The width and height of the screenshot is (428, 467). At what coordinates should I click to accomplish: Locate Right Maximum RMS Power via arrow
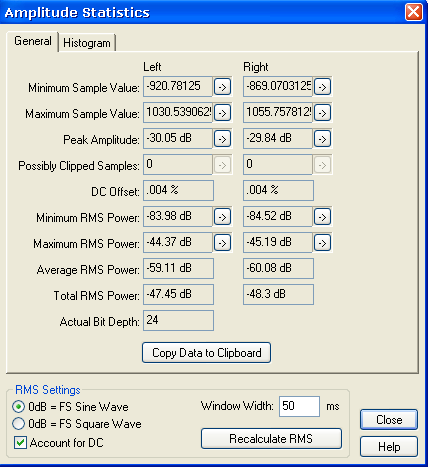click(x=322, y=243)
